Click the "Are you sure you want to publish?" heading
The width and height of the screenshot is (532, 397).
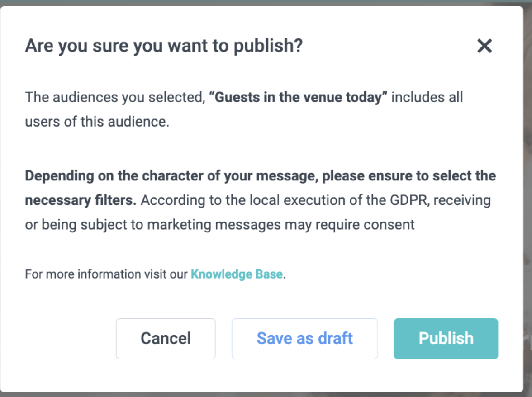[163, 46]
